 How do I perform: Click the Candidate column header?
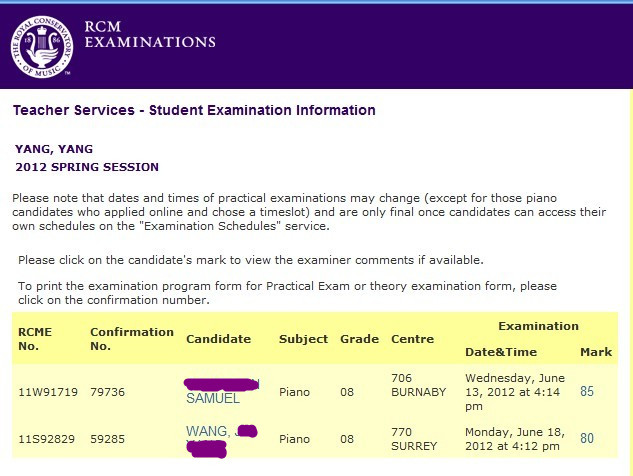tap(218, 339)
